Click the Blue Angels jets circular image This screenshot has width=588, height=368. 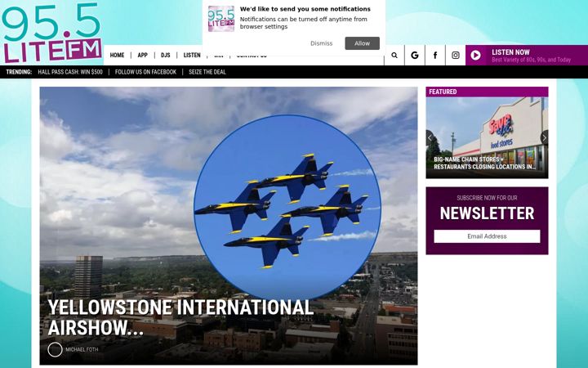point(287,207)
